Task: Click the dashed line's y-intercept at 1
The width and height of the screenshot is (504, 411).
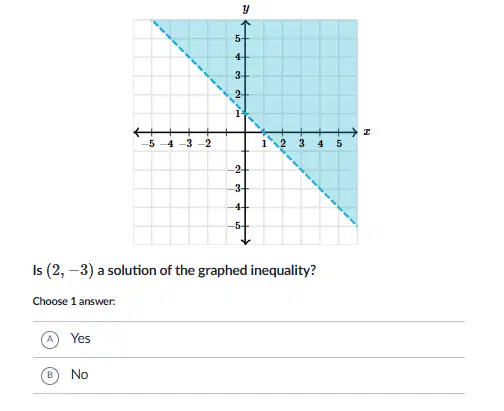Action: tap(246, 114)
